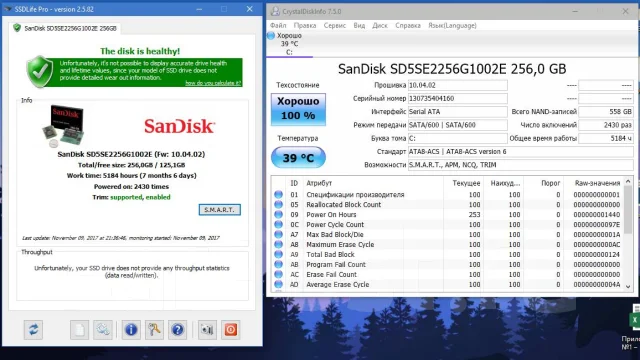
Task: Click the status dot for Reallocated Block Count
Action: tap(278, 204)
